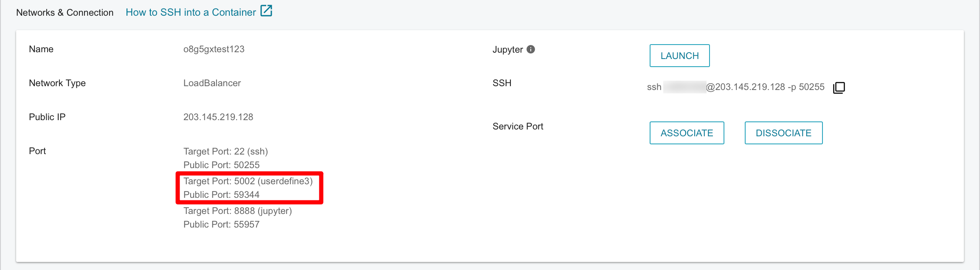Click the Public IP value 203.145.219.128
Image resolution: width=980 pixels, height=270 pixels.
pyautogui.click(x=218, y=117)
